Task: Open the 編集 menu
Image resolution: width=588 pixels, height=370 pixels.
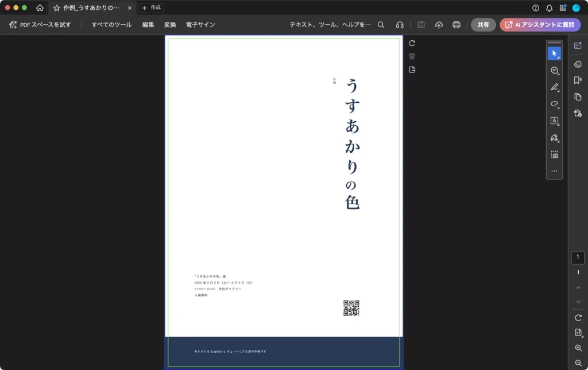Action: pyautogui.click(x=148, y=25)
